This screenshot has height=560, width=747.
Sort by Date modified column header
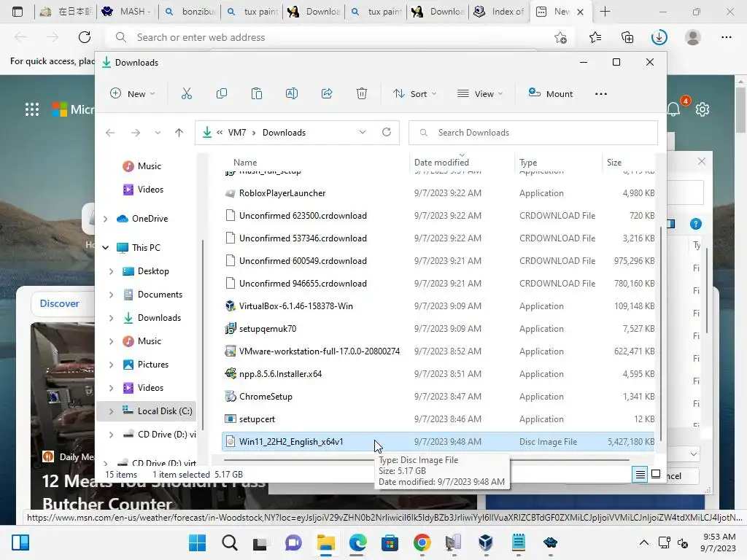coord(441,163)
